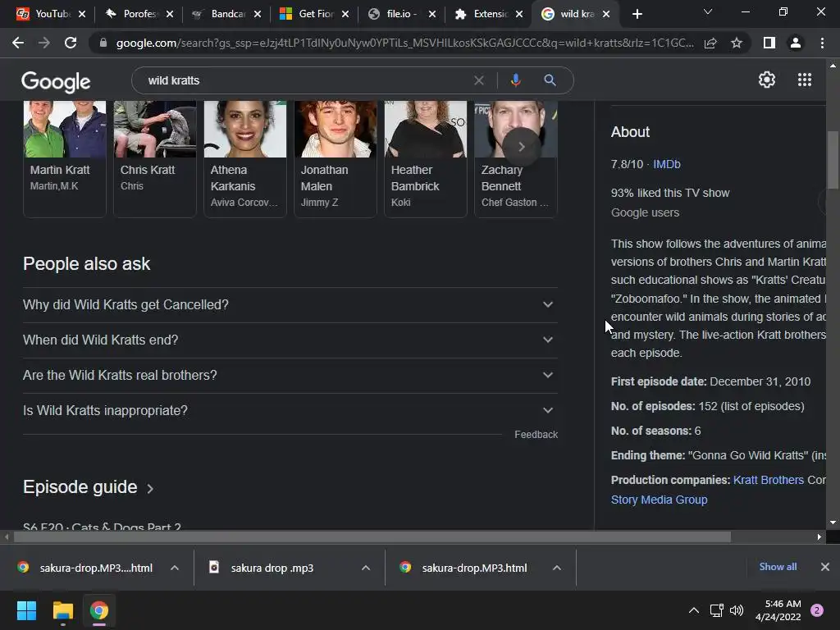Expand 'Are the Wild Kratts real brothers?'
The height and width of the screenshot is (630, 840).
[290, 376]
